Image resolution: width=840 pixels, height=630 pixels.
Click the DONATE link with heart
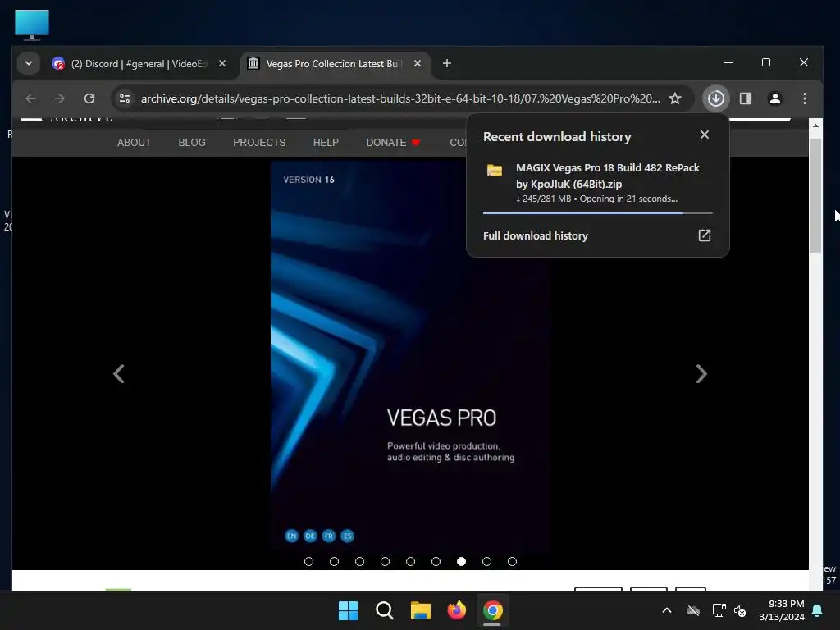[x=393, y=143]
